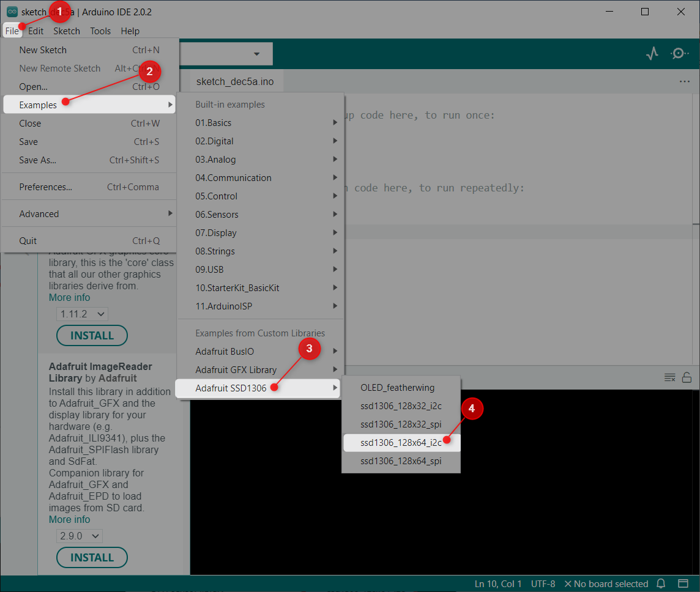Open the Sketch menu
The width and height of the screenshot is (700, 592).
point(67,31)
